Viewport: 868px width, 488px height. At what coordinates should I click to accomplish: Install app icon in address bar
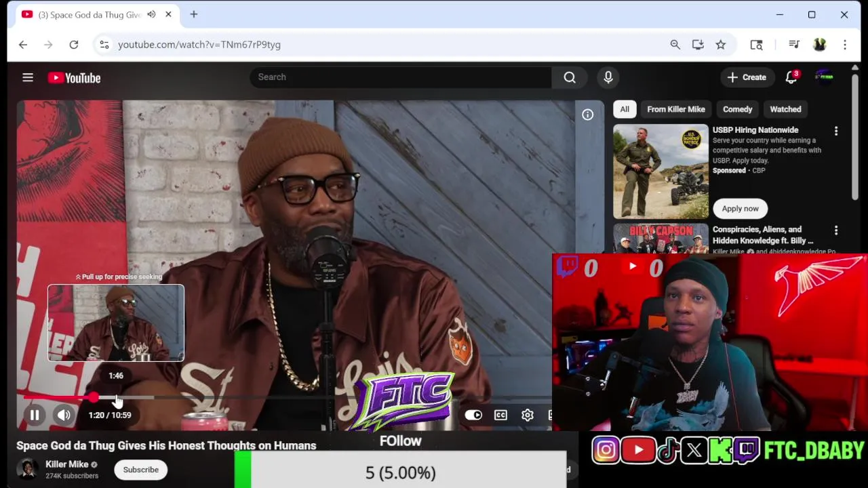[x=698, y=45]
